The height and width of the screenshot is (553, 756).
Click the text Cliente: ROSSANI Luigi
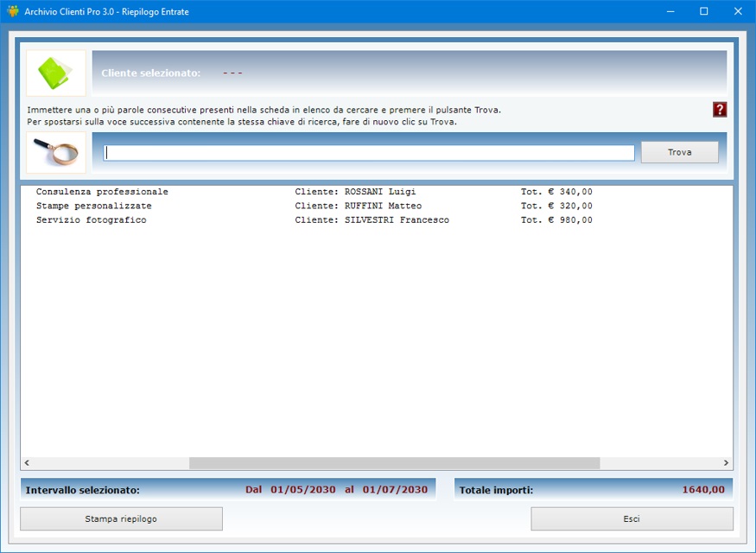355,192
